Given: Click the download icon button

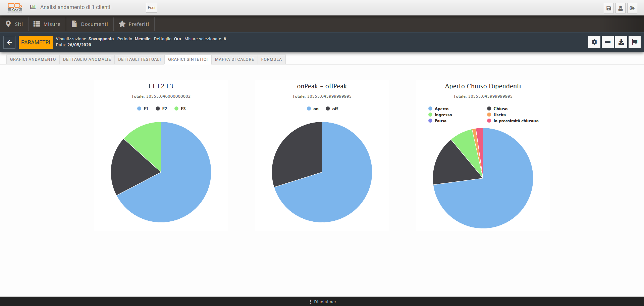Looking at the screenshot, I should [621, 42].
